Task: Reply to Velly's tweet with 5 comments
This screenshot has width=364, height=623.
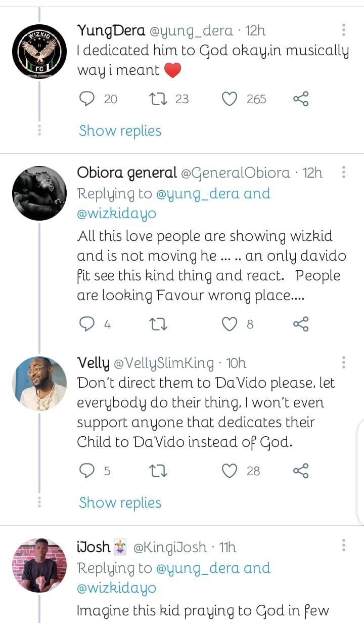Action: [88, 471]
